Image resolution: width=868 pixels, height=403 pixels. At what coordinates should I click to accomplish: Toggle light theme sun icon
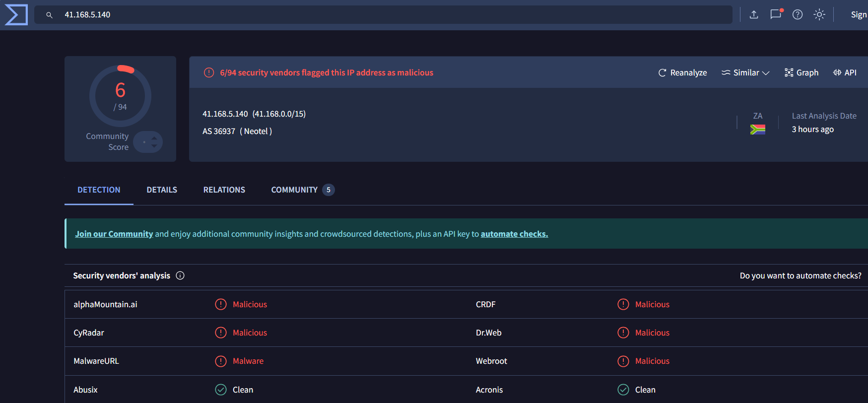[819, 14]
